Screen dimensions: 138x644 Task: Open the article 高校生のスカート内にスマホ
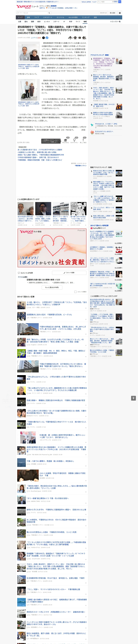56,612
